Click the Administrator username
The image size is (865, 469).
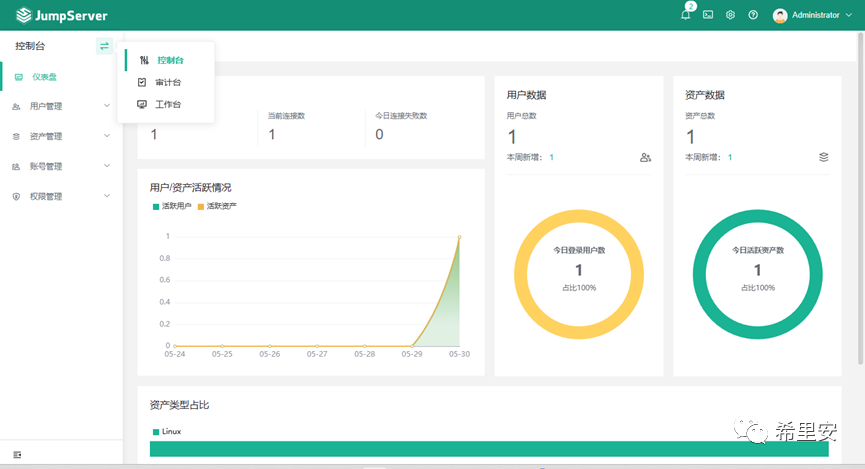click(x=815, y=15)
